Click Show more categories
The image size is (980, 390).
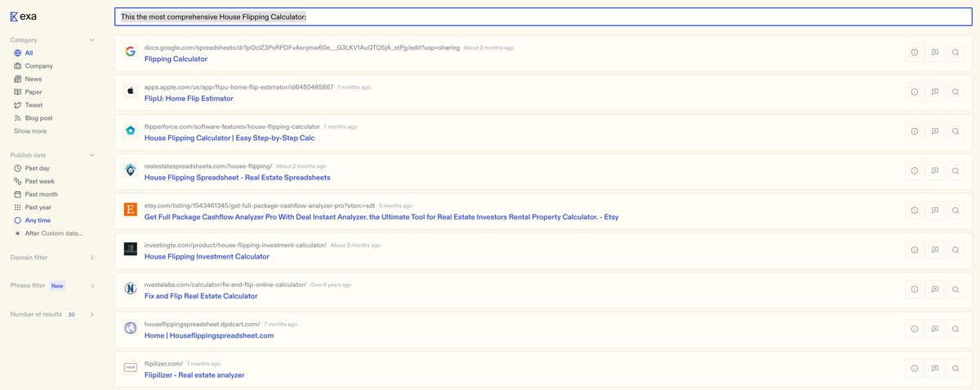30,131
